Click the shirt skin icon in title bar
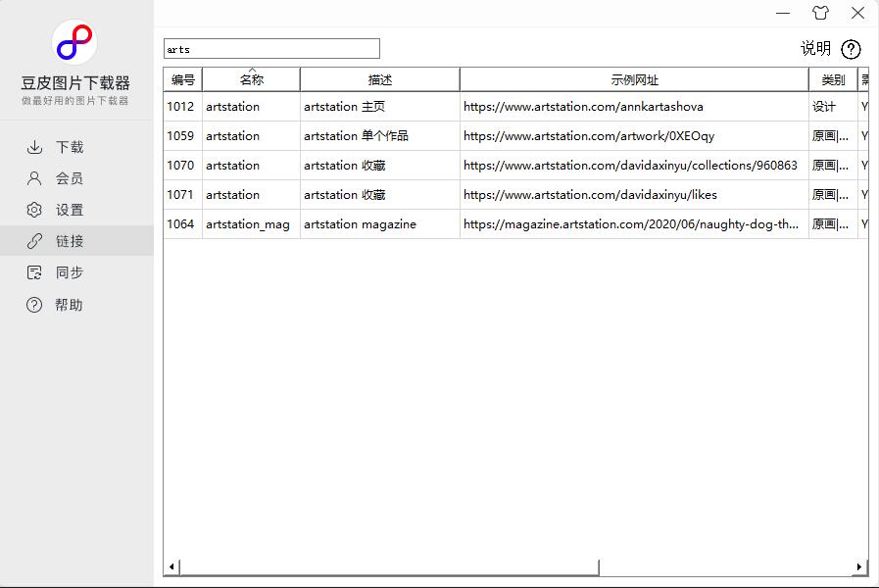This screenshot has height=588, width=879. (820, 13)
